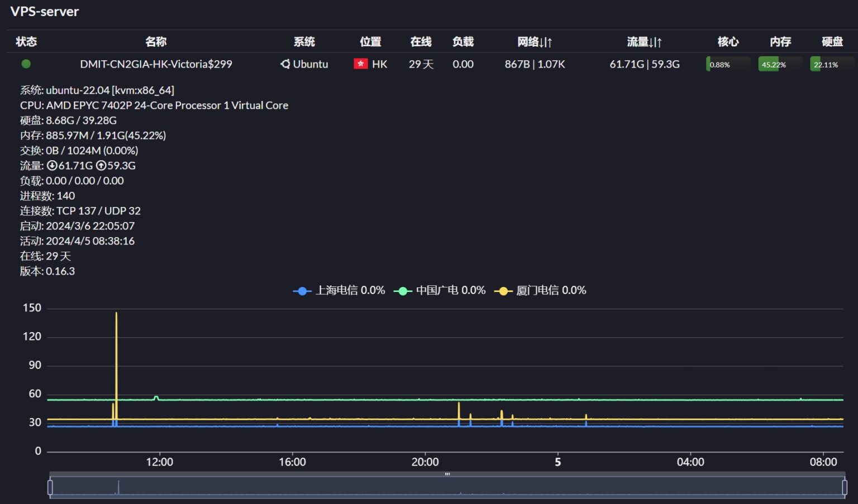Viewport: 858px width, 504px height.
Task: Click the green online status dot
Action: (26, 64)
